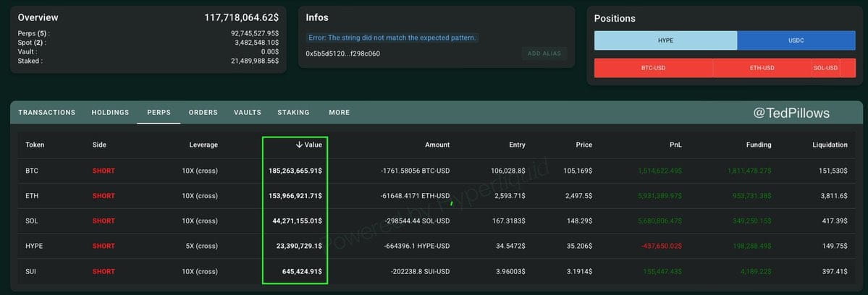Screen dimensions: 868x295
Task: Select the USDC position bar segment
Action: pyautogui.click(x=796, y=40)
